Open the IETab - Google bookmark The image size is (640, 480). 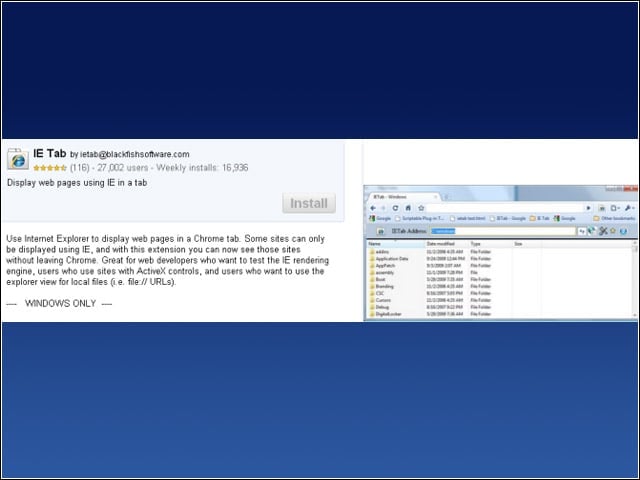[x=508, y=218]
